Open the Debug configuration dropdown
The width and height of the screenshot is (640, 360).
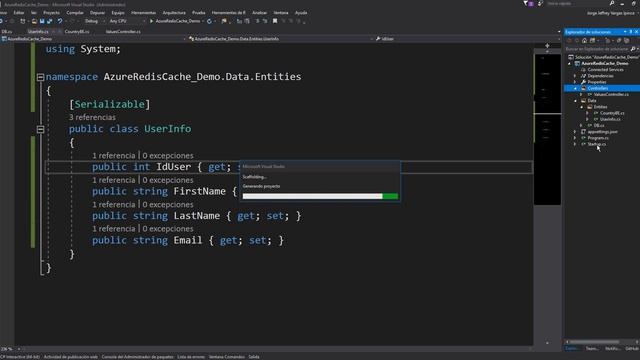tap(95, 21)
